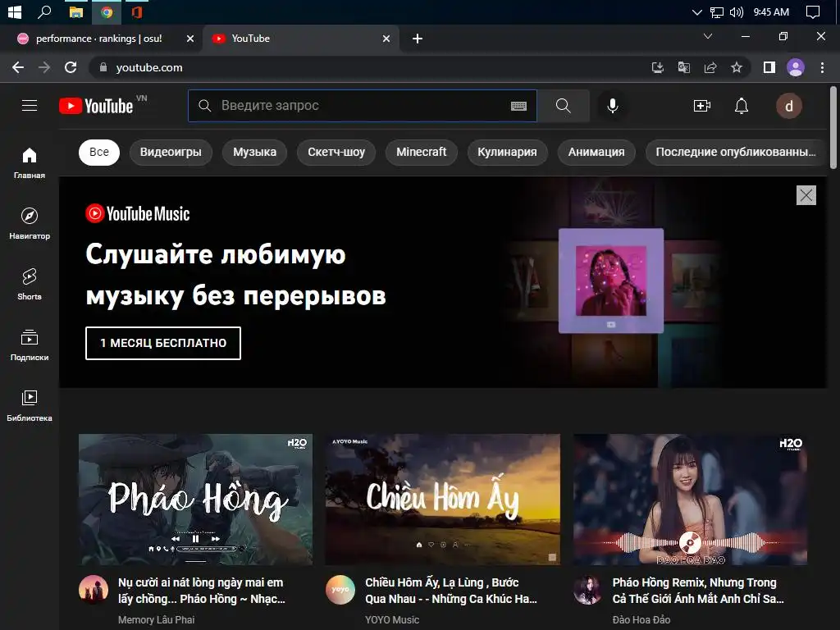Open Windows Start menu
Viewport: 840px width, 630px height.
click(15, 11)
